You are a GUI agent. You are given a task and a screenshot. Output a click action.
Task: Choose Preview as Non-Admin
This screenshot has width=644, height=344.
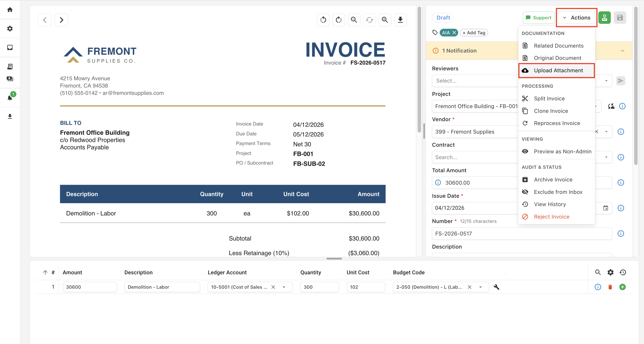pos(557,151)
